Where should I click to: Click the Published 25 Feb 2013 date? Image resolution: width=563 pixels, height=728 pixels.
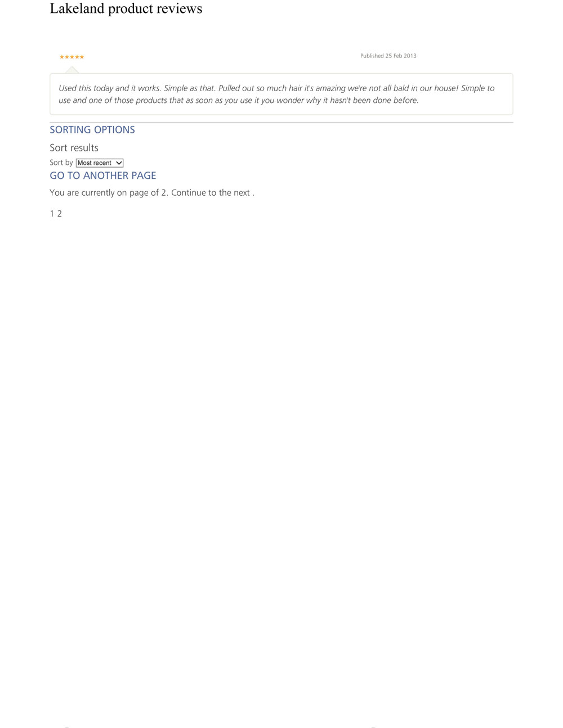(x=388, y=56)
